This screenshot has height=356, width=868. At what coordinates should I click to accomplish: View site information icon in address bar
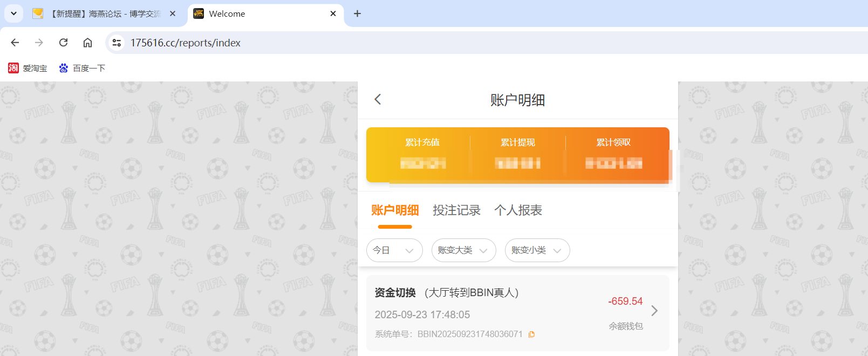[x=117, y=43]
